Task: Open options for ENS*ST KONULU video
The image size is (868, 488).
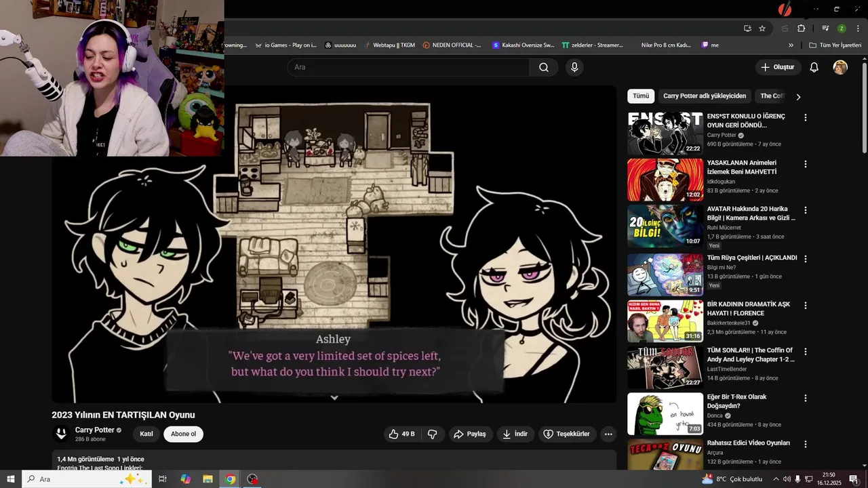Action: point(806,117)
